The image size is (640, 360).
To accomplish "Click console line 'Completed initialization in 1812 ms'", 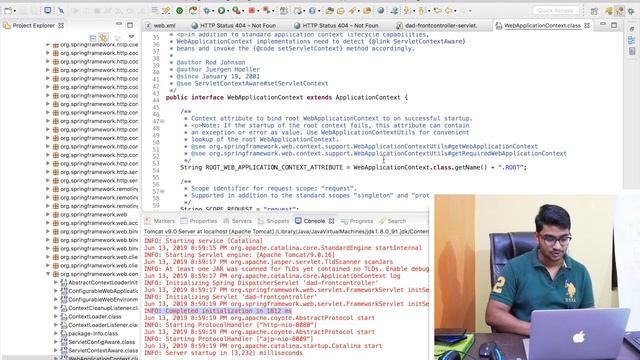I will click(218, 311).
